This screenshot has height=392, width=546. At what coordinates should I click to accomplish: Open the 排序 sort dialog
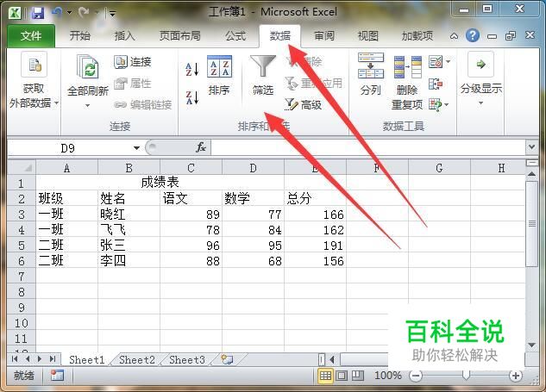[x=219, y=76]
